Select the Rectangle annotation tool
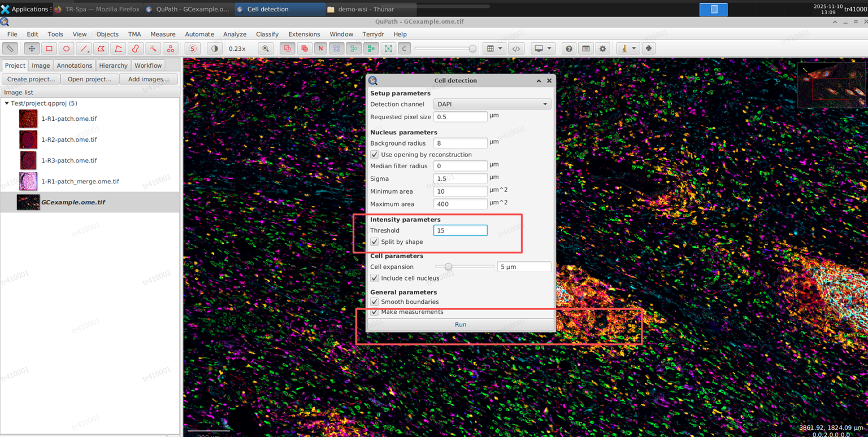 (49, 49)
